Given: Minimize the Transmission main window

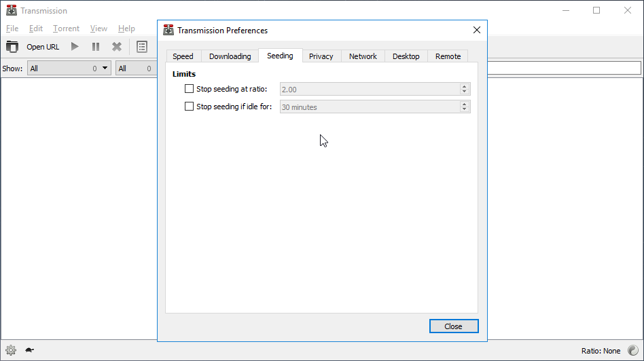Looking at the screenshot, I should tap(566, 11).
